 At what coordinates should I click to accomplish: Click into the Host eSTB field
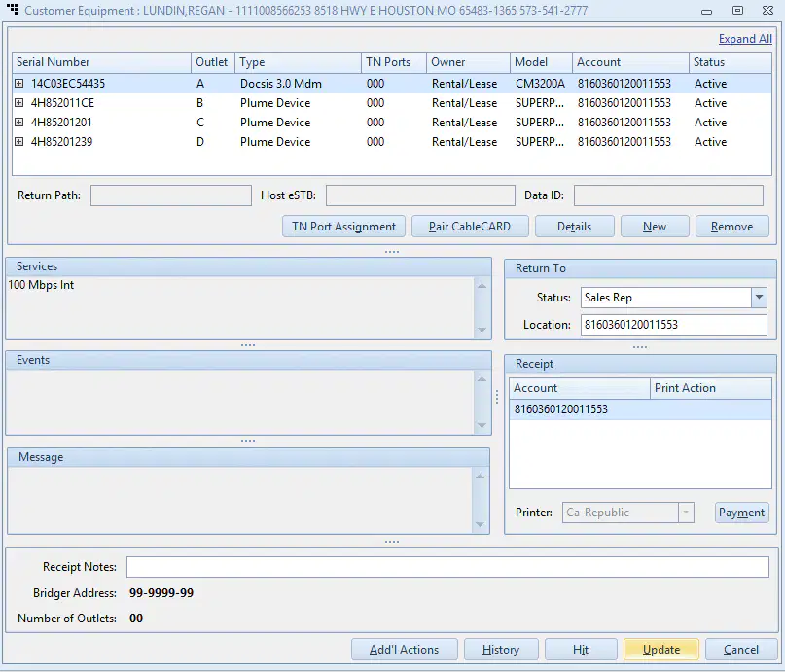click(420, 195)
